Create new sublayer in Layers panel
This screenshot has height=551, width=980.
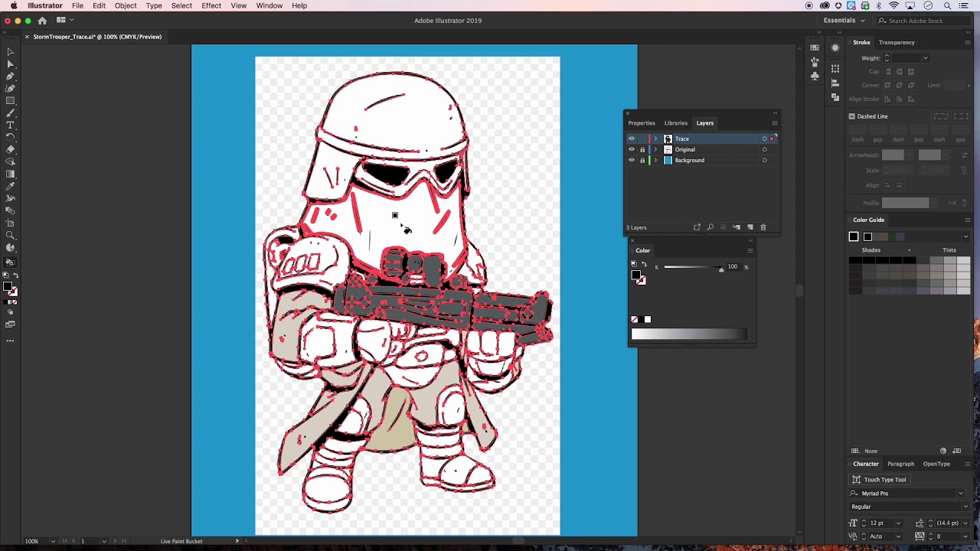pos(737,227)
